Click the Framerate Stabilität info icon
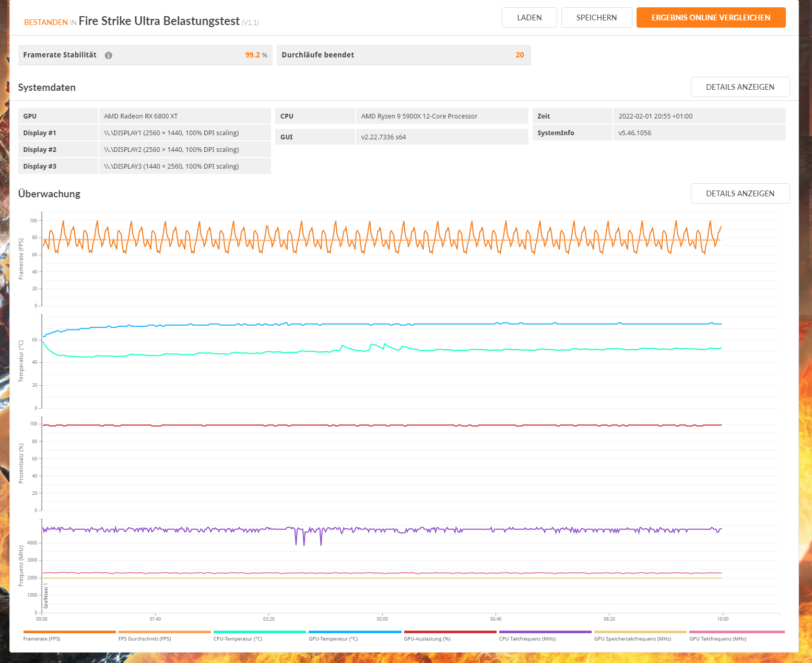Image resolution: width=812 pixels, height=663 pixels. [109, 55]
